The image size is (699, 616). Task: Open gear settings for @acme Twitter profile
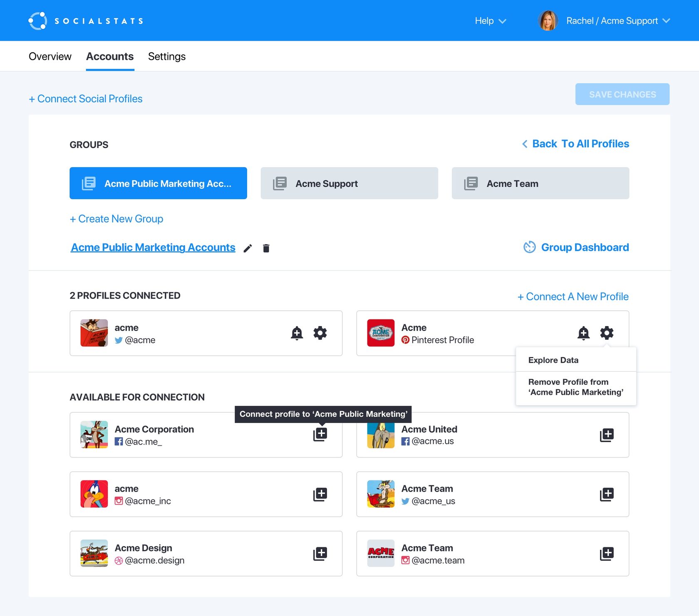click(x=320, y=333)
